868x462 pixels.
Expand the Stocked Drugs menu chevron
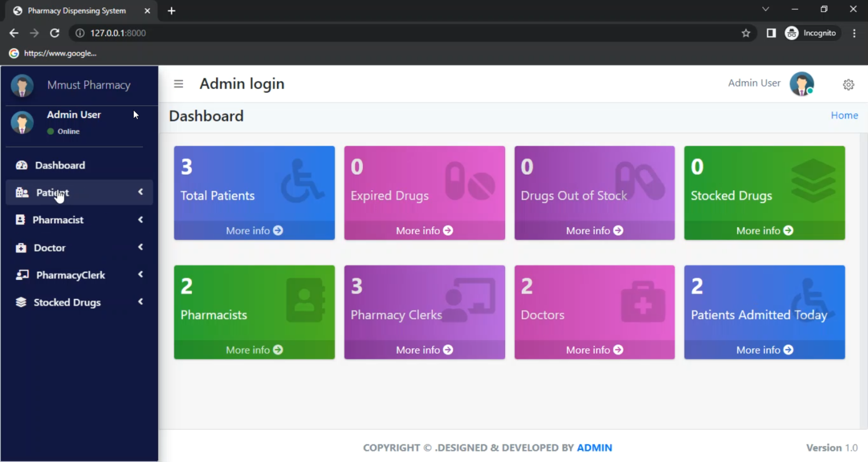click(141, 302)
